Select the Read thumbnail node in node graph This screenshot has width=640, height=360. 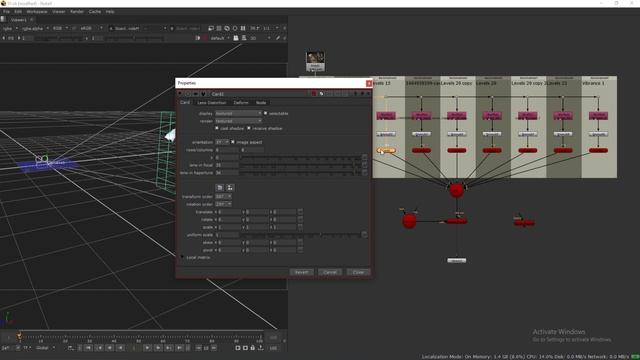315,61
